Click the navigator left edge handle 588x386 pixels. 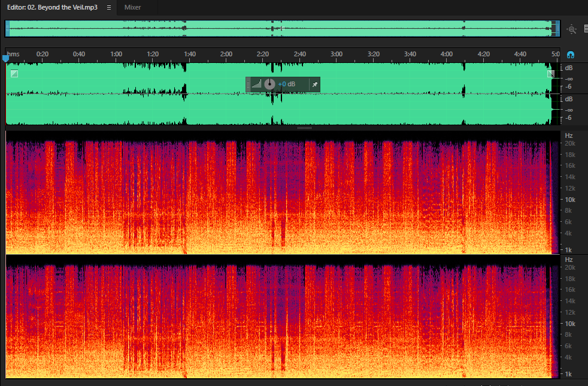[x=8, y=29]
